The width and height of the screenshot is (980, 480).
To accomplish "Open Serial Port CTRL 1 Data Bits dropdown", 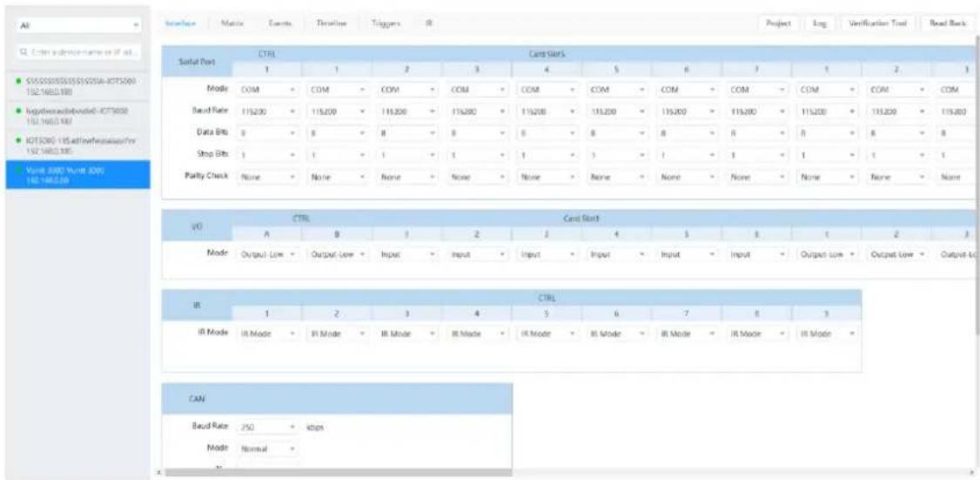I will [x=267, y=133].
